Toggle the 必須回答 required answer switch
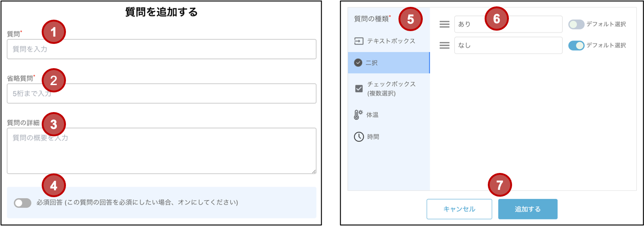Image resolution: width=644 pixels, height=226 pixels. [22, 203]
